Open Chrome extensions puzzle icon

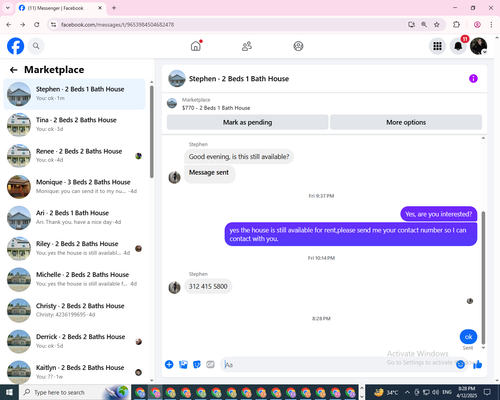[x=456, y=24]
